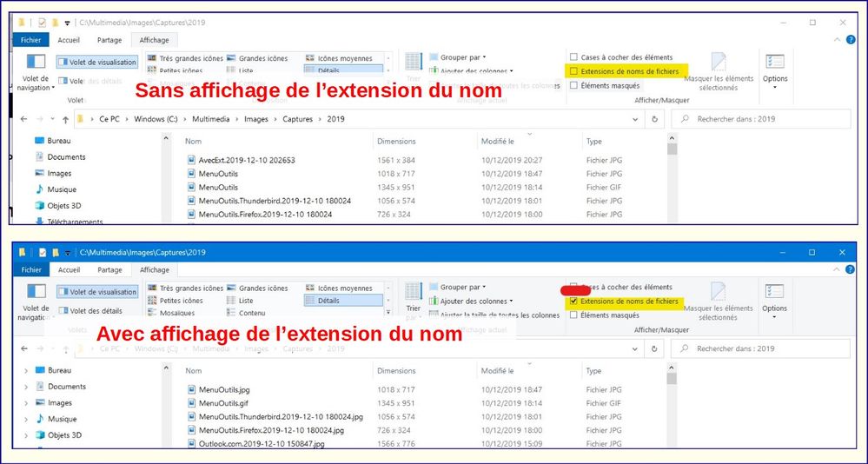This screenshot has width=868, height=464.
Task: Sort by Modifié le column in lower window
Action: (x=497, y=371)
